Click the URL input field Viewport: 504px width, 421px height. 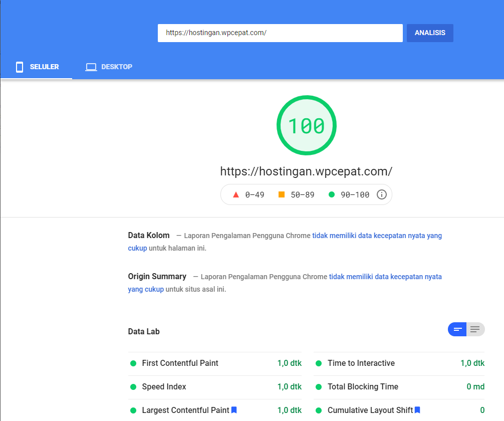280,33
